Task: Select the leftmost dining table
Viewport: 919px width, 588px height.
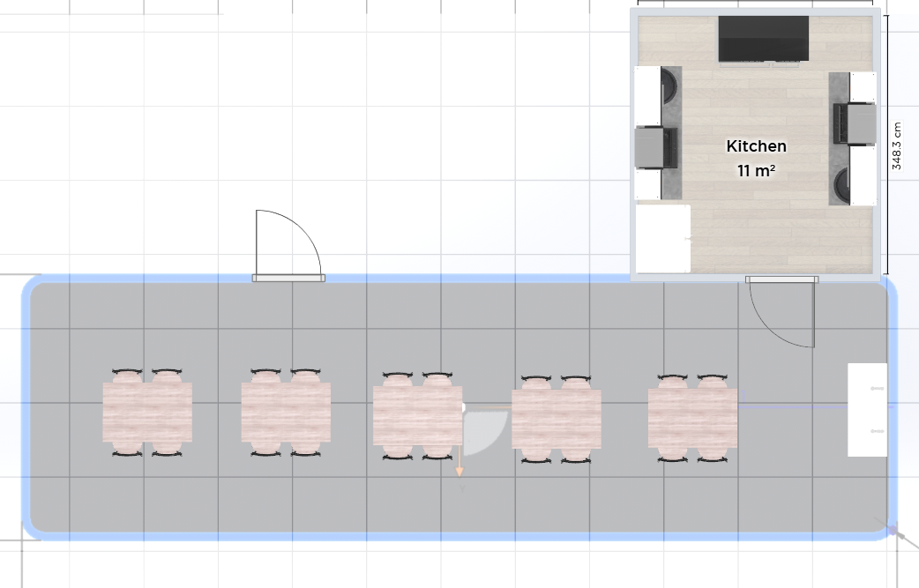Action: (147, 413)
